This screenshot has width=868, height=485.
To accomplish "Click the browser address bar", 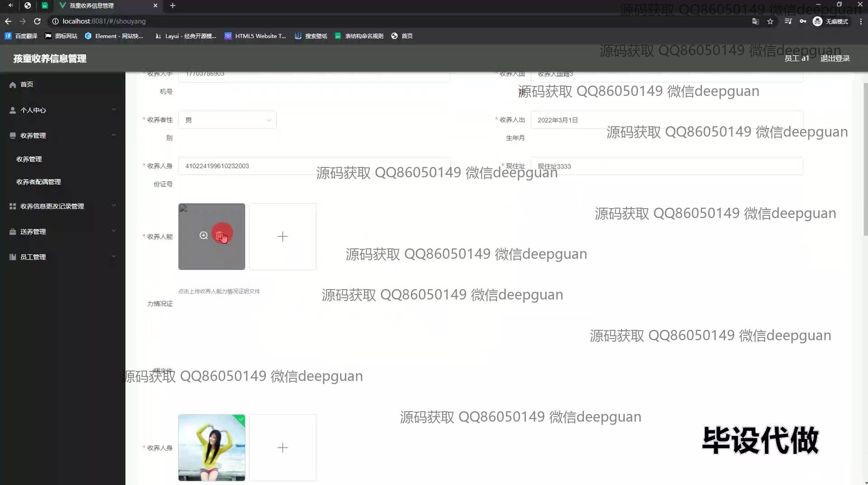I will (398, 21).
